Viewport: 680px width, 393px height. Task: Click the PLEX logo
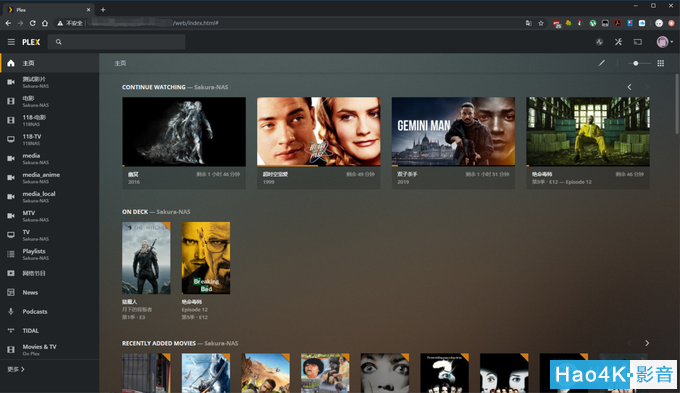pos(31,42)
